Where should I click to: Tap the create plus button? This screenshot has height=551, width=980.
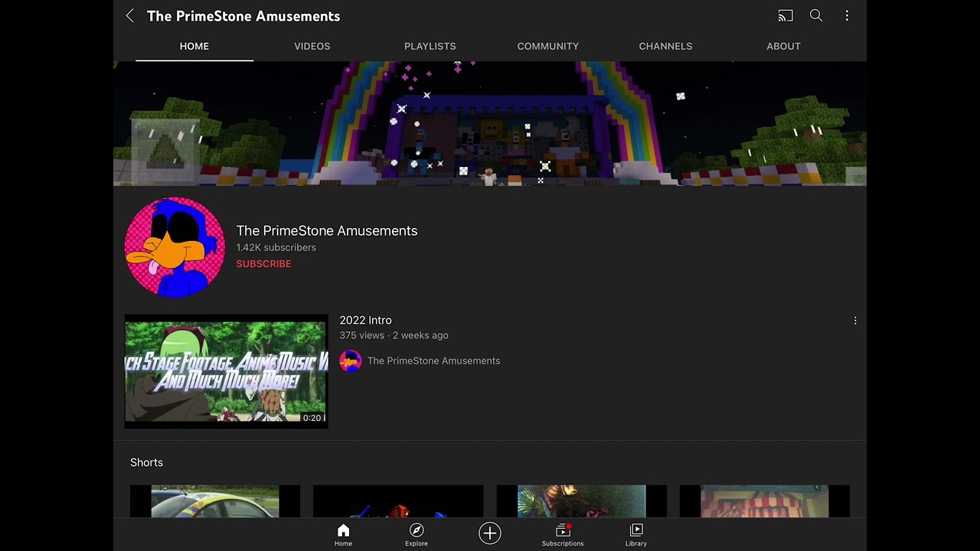click(x=490, y=533)
